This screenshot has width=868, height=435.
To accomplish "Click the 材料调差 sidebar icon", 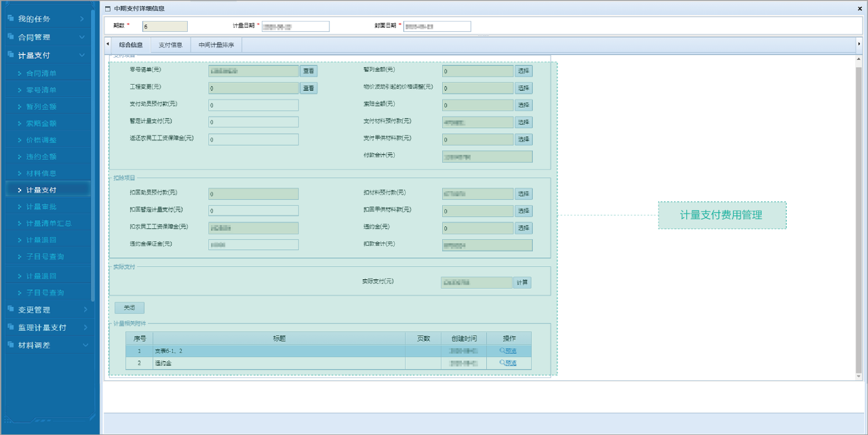I will coord(10,345).
